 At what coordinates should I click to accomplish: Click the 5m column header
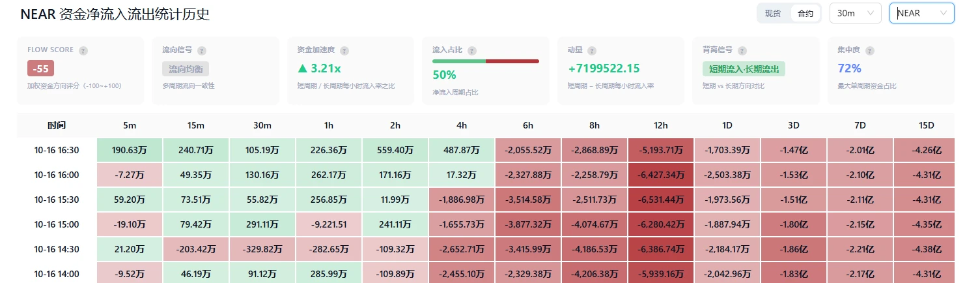coord(130,125)
